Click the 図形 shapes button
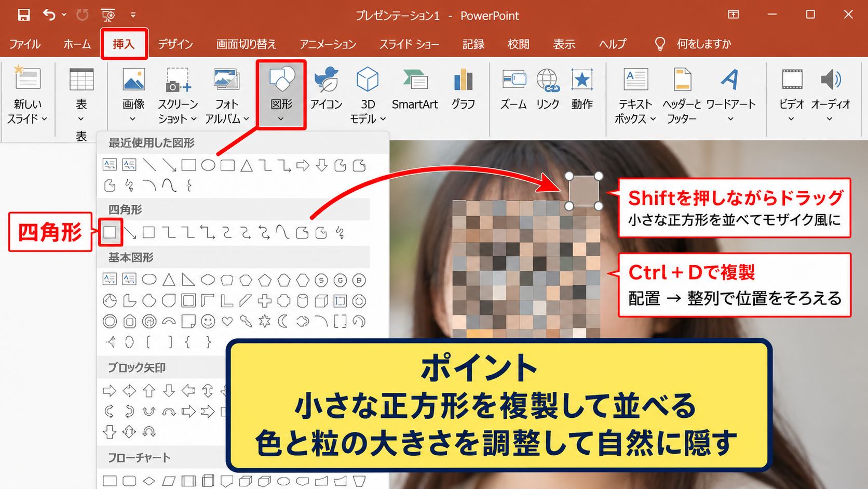The width and height of the screenshot is (868, 489). point(281,95)
